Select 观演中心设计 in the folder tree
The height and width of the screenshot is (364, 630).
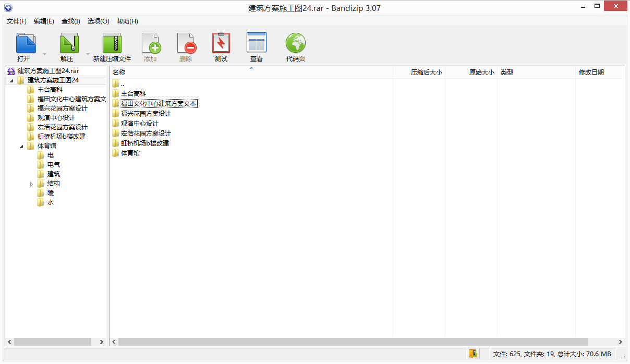(x=56, y=118)
